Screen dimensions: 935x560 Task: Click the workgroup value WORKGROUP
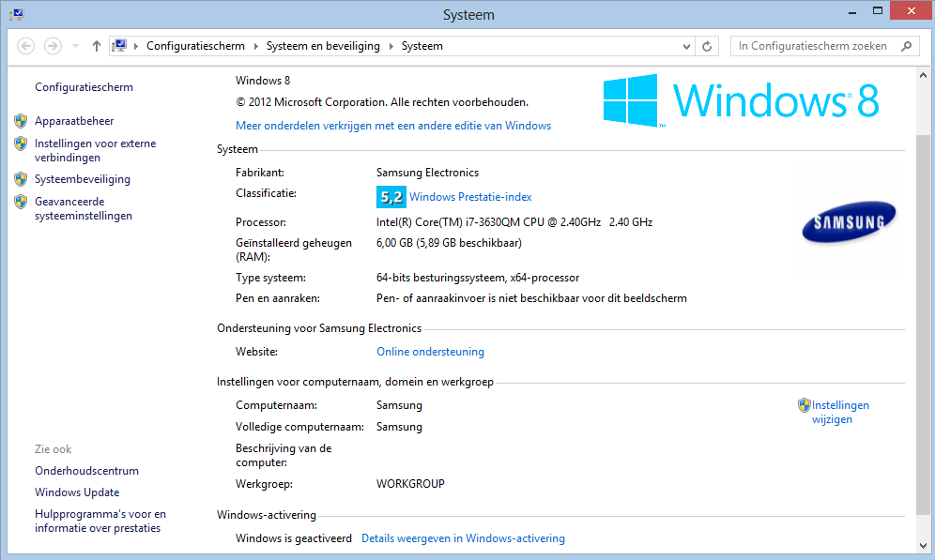410,484
